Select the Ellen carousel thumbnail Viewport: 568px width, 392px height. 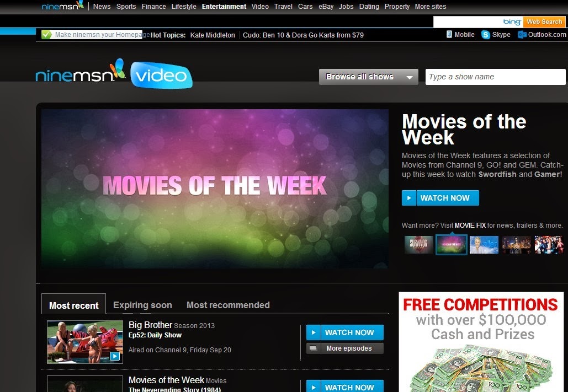(484, 245)
